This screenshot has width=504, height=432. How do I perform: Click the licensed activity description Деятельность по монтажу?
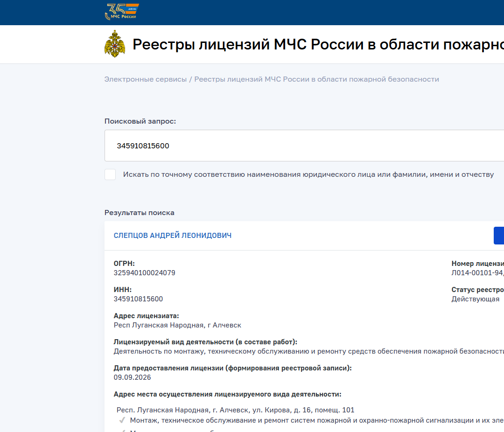(308, 351)
